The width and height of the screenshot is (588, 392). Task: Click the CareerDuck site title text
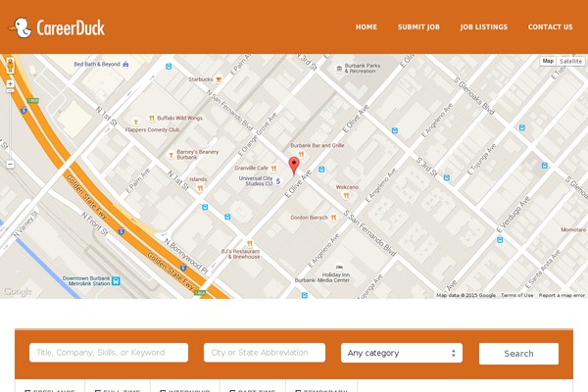pos(71,27)
